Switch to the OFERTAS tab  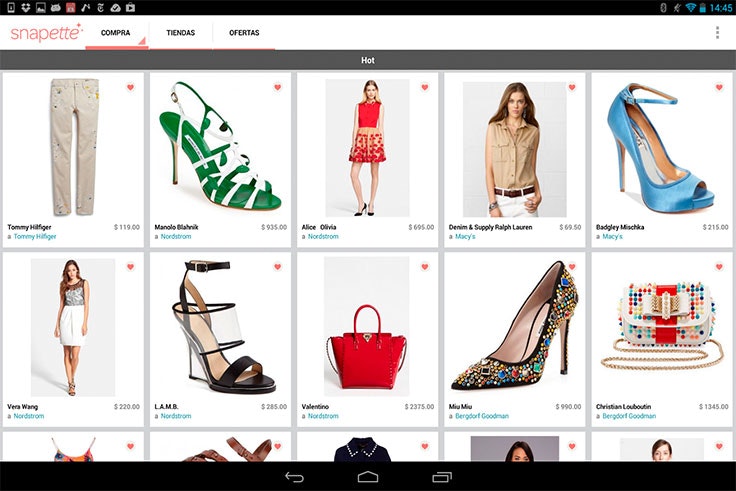coord(244,33)
